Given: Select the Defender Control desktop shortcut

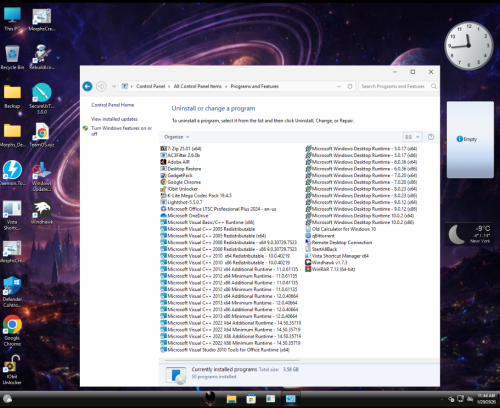Looking at the screenshot, I should tap(12, 292).
